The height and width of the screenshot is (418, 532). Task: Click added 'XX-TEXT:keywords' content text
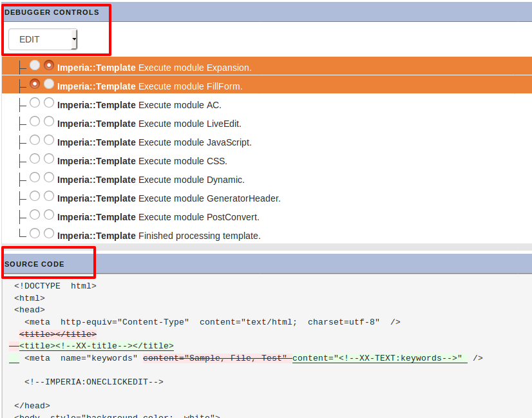(379, 358)
